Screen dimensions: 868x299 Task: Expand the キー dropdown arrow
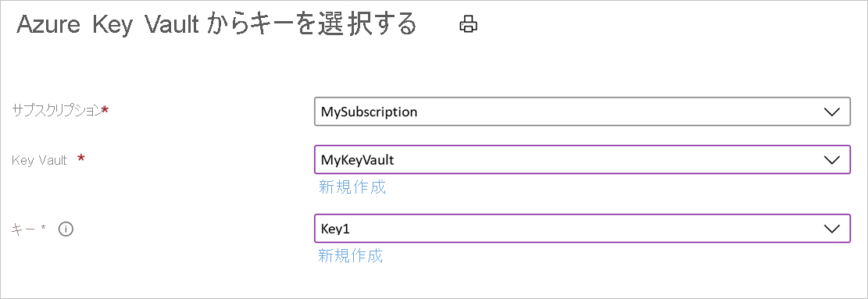tap(831, 229)
